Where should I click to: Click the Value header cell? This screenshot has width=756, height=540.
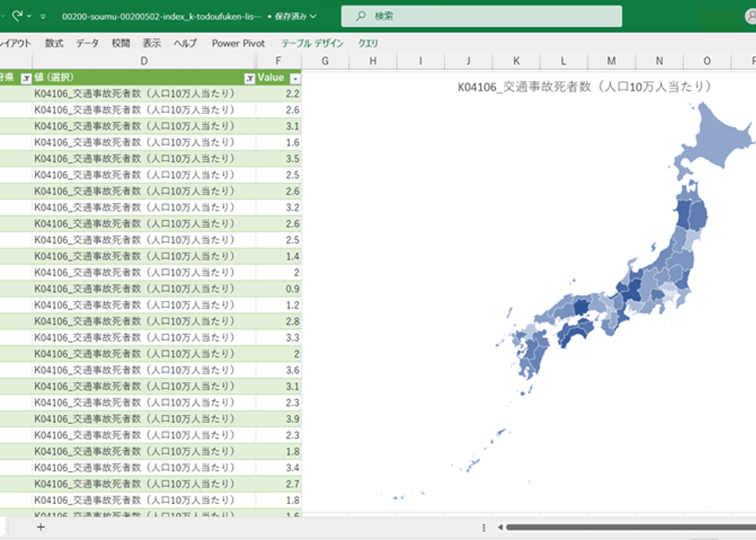coord(278,78)
